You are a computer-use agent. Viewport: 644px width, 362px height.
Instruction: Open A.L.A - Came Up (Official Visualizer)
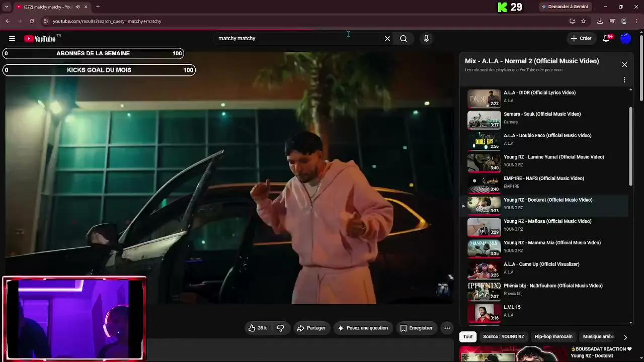point(541,264)
